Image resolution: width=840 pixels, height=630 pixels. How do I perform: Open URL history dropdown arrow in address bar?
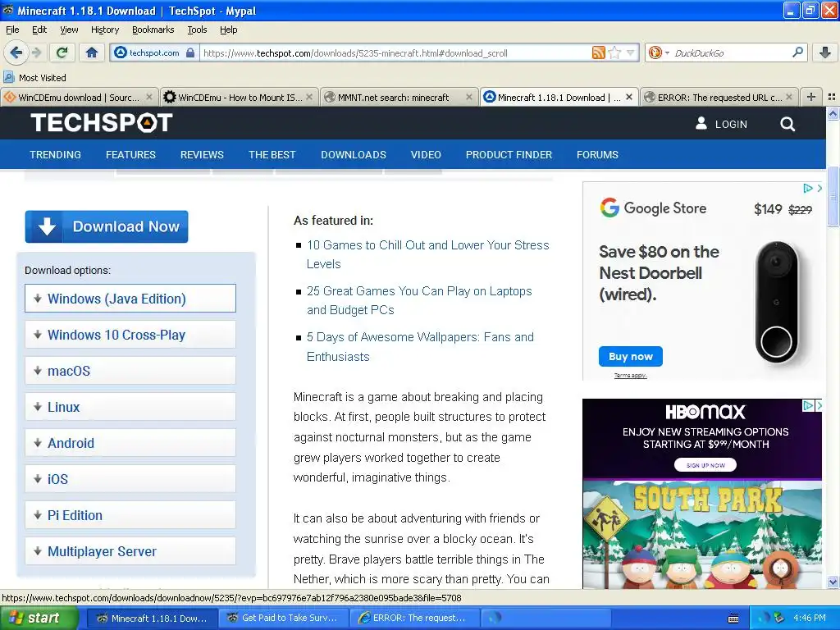pyautogui.click(x=631, y=52)
